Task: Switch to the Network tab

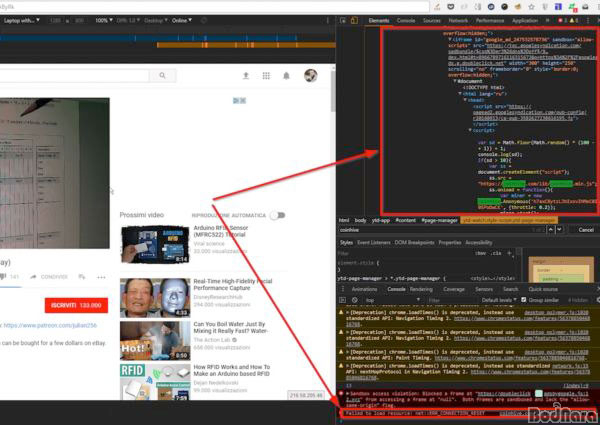Action: tap(458, 21)
